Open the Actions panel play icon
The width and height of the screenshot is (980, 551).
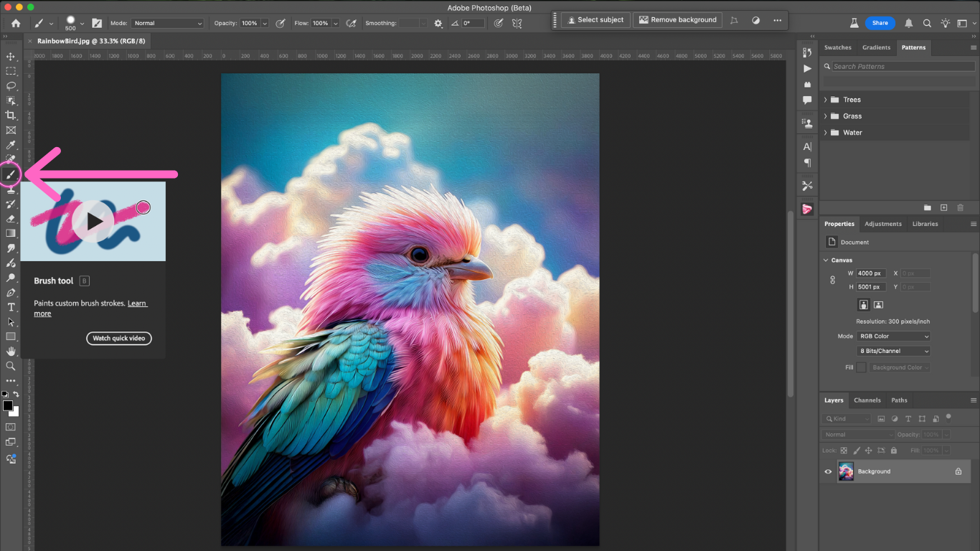(x=807, y=68)
